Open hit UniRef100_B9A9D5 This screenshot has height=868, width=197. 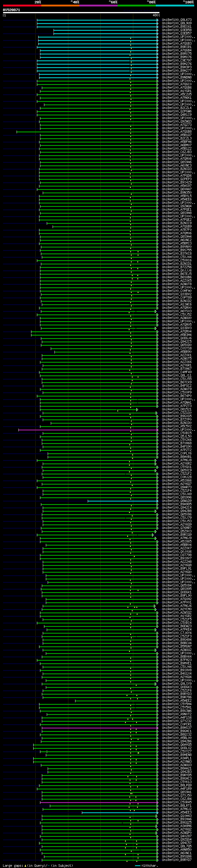177,504
